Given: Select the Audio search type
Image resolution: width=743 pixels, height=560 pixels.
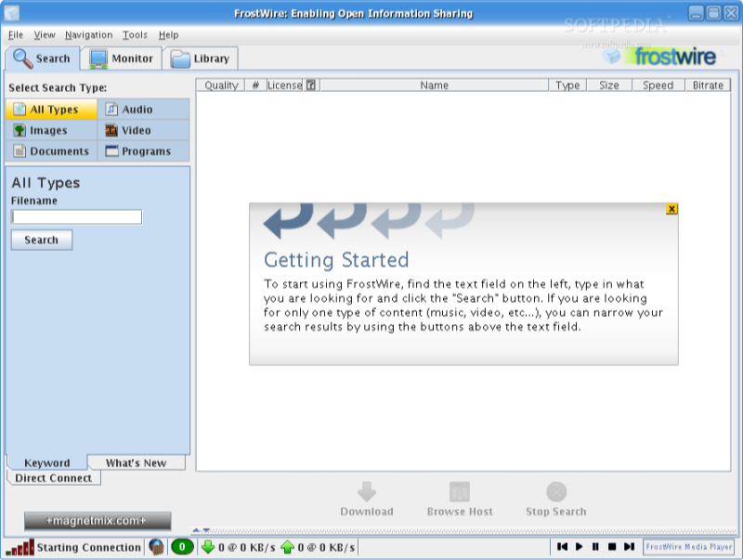Looking at the screenshot, I should [144, 110].
